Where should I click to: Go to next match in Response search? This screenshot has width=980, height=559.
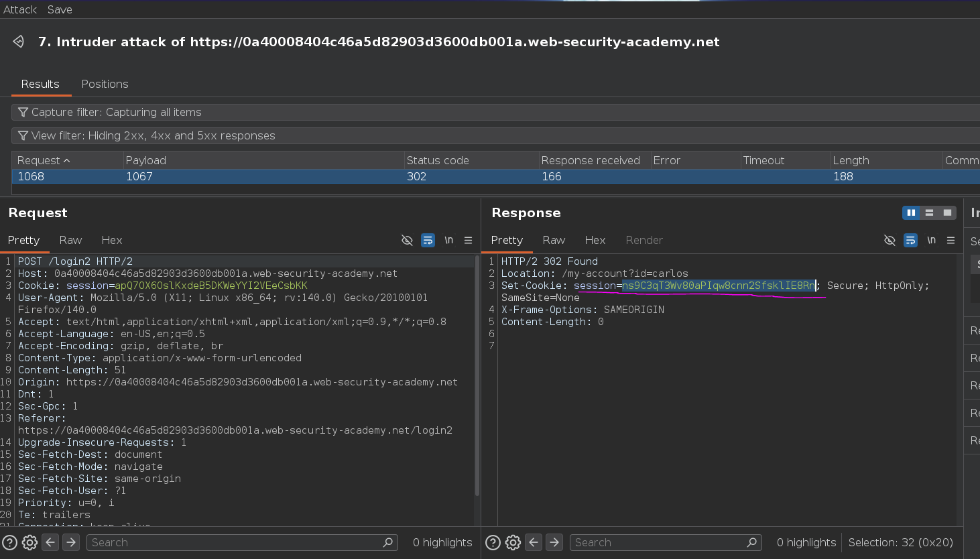click(554, 542)
